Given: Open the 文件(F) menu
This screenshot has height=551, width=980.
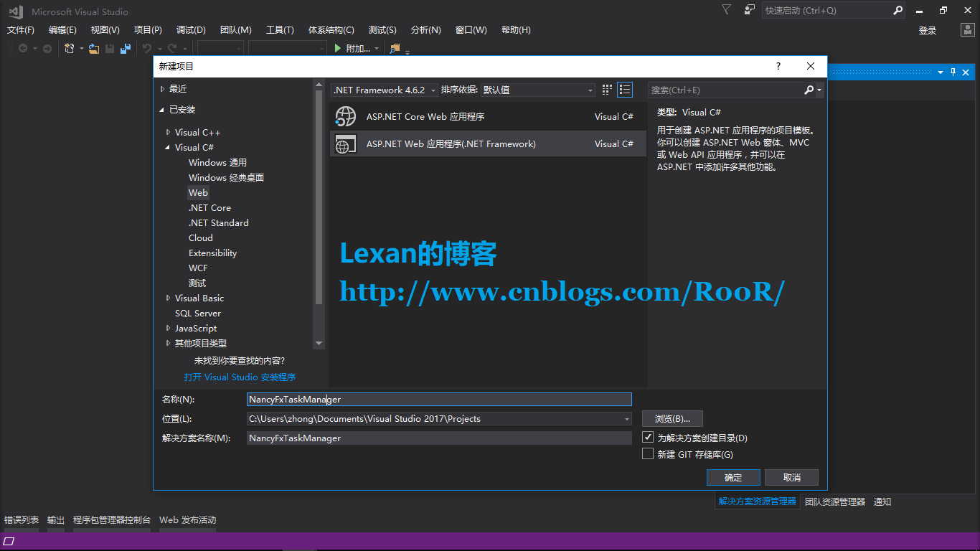Looking at the screenshot, I should coord(21,30).
